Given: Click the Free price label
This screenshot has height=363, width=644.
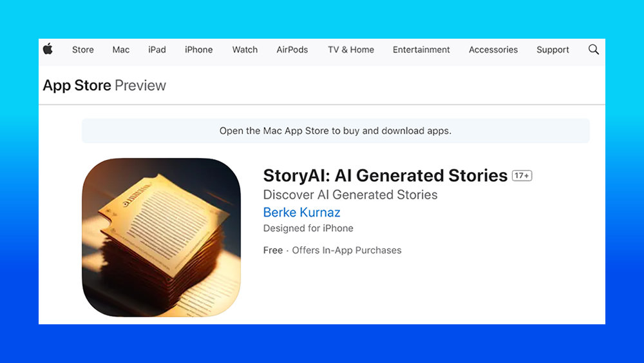Looking at the screenshot, I should tap(272, 250).
